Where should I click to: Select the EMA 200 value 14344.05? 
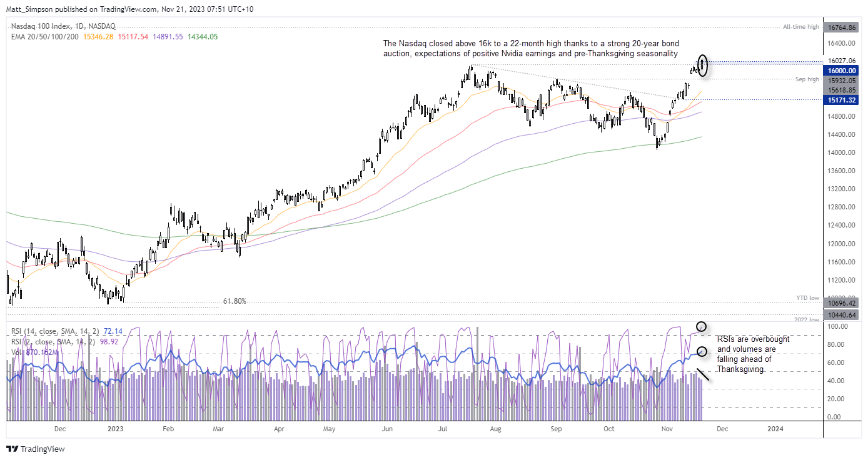(203, 36)
